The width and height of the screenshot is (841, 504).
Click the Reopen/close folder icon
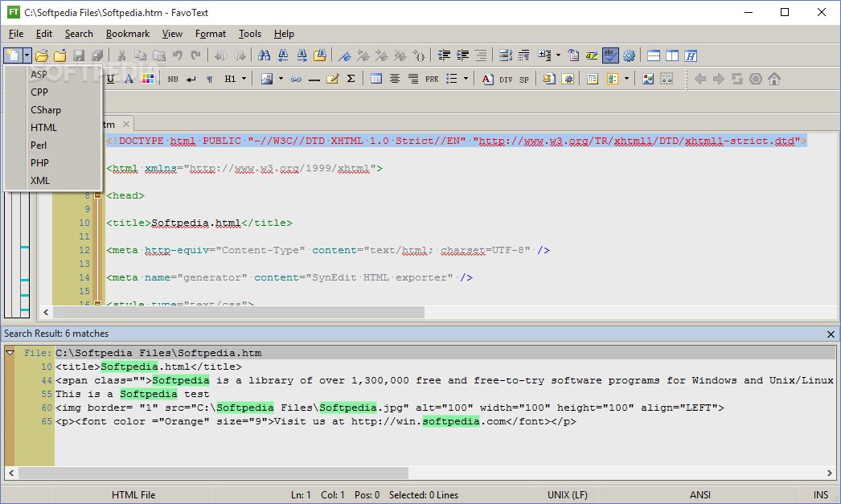pos(60,55)
